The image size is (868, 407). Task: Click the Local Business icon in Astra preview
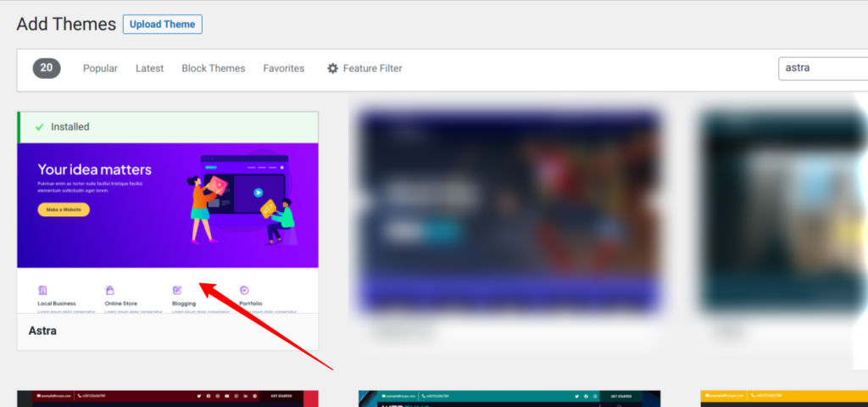click(42, 290)
